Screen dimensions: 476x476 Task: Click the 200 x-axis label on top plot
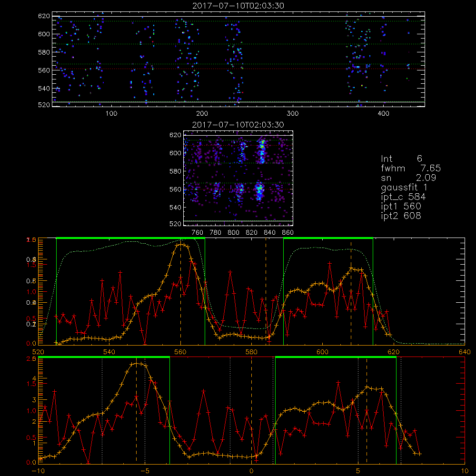coord(202,114)
